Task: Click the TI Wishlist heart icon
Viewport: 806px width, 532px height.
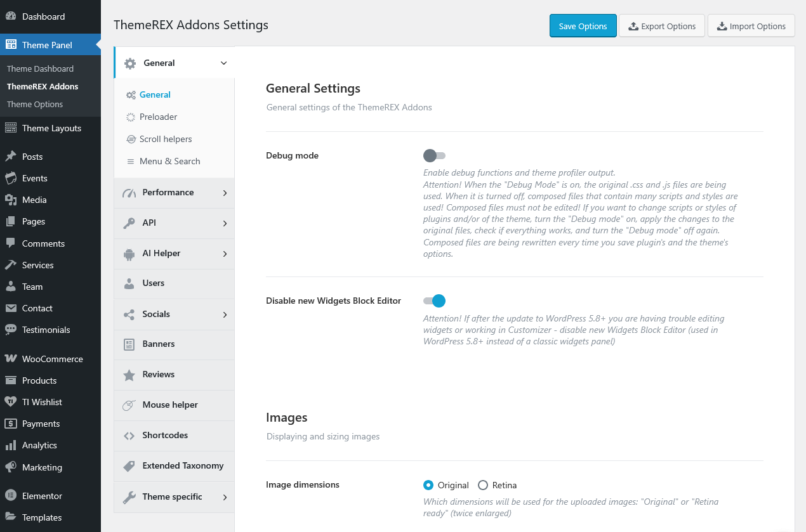Action: click(x=11, y=402)
